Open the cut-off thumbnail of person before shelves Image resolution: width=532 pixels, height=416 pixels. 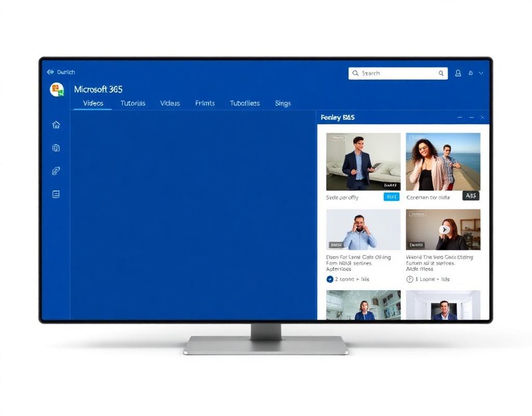(x=363, y=305)
